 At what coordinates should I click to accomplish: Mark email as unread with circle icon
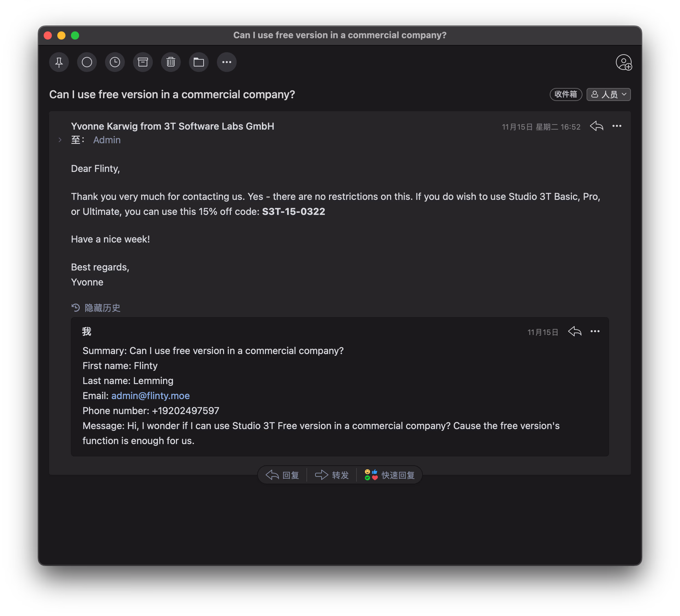87,62
